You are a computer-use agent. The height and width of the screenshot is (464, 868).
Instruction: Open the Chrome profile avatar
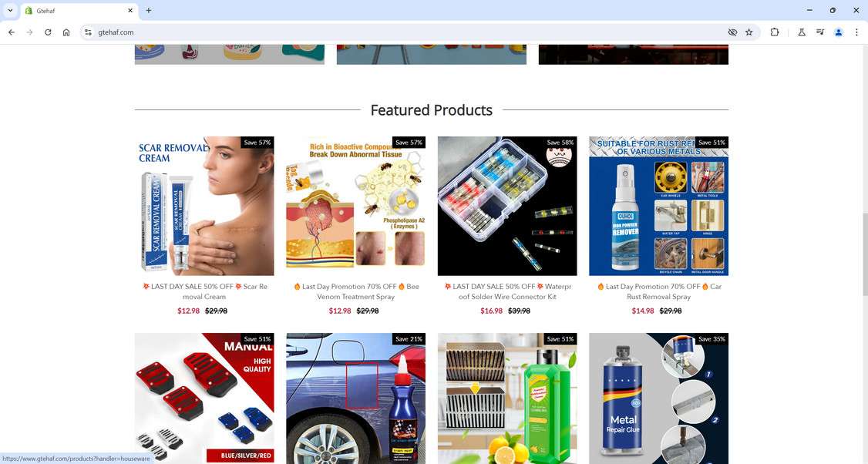pos(838,32)
